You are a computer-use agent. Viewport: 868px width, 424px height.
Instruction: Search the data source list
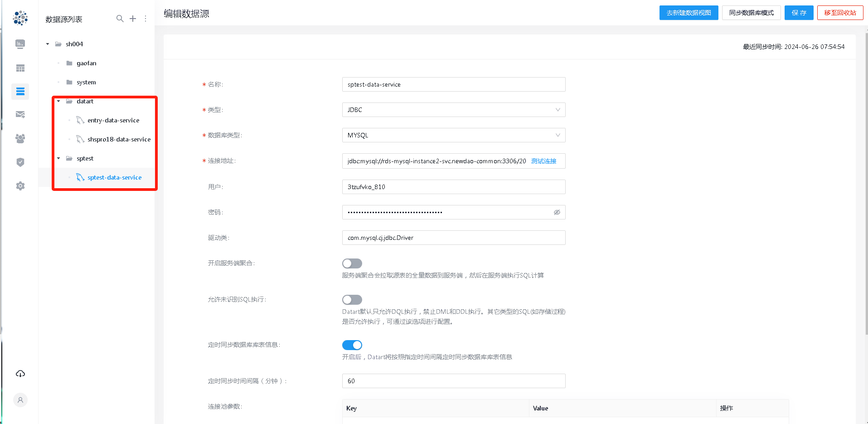120,19
